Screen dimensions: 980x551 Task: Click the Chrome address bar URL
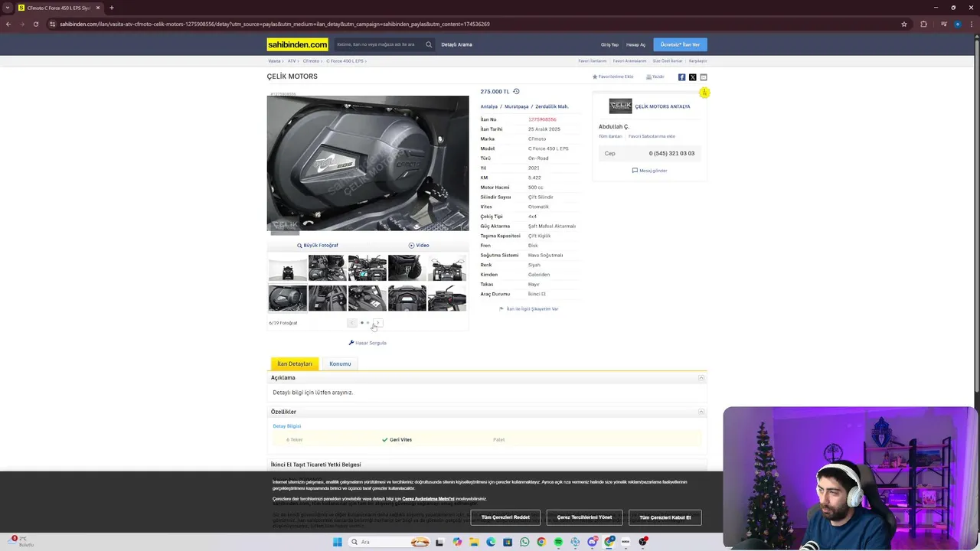click(x=275, y=24)
